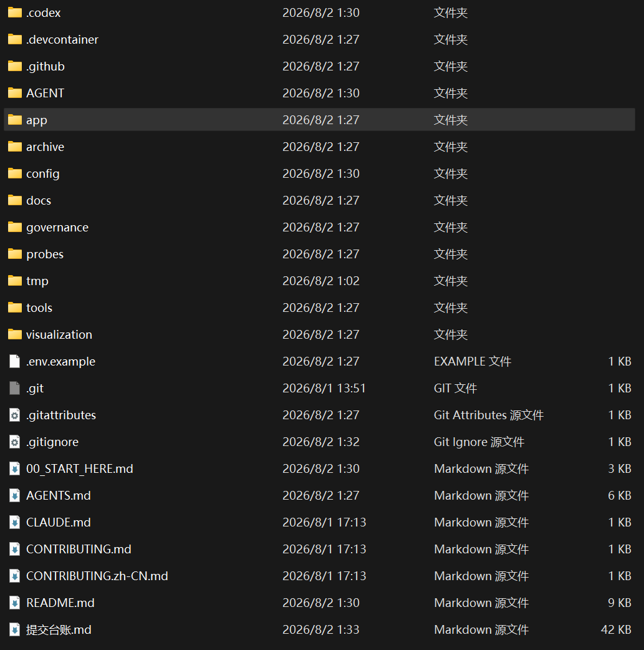Select the EXAMPLE 文件 type label
Image resolution: width=644 pixels, height=650 pixels.
coord(473,361)
